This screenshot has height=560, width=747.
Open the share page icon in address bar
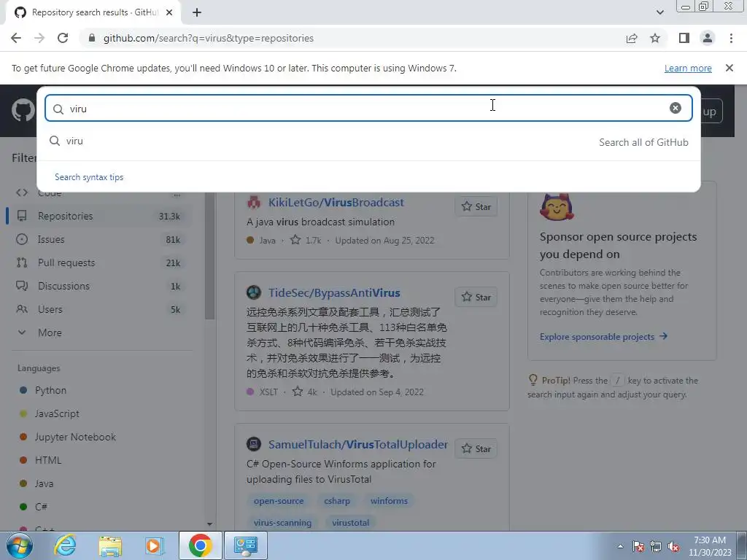pyautogui.click(x=632, y=38)
